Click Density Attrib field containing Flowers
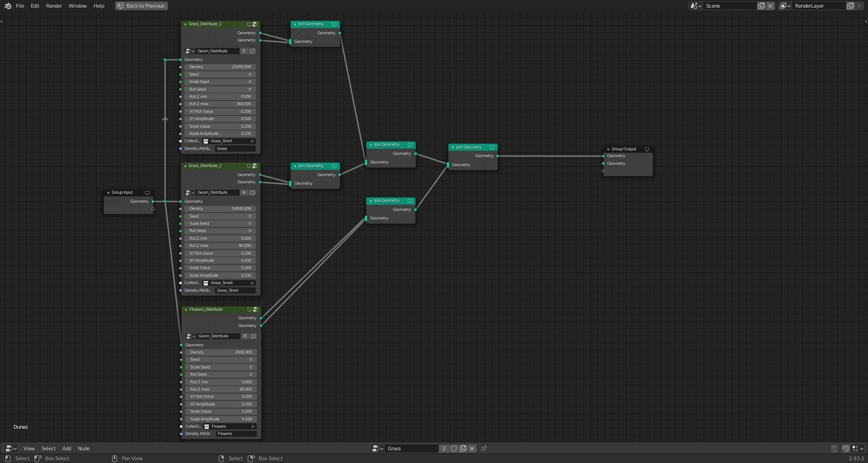 coord(236,434)
